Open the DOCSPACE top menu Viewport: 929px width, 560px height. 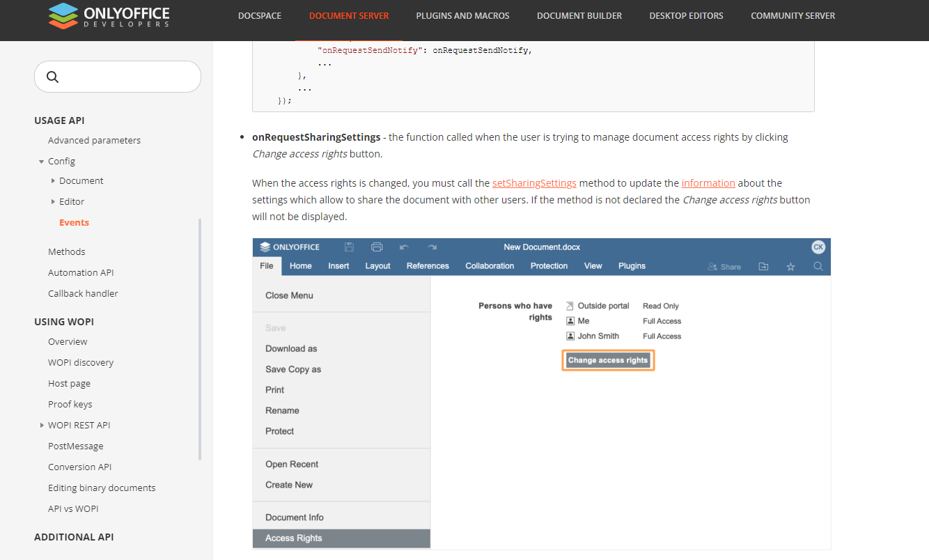click(x=260, y=15)
